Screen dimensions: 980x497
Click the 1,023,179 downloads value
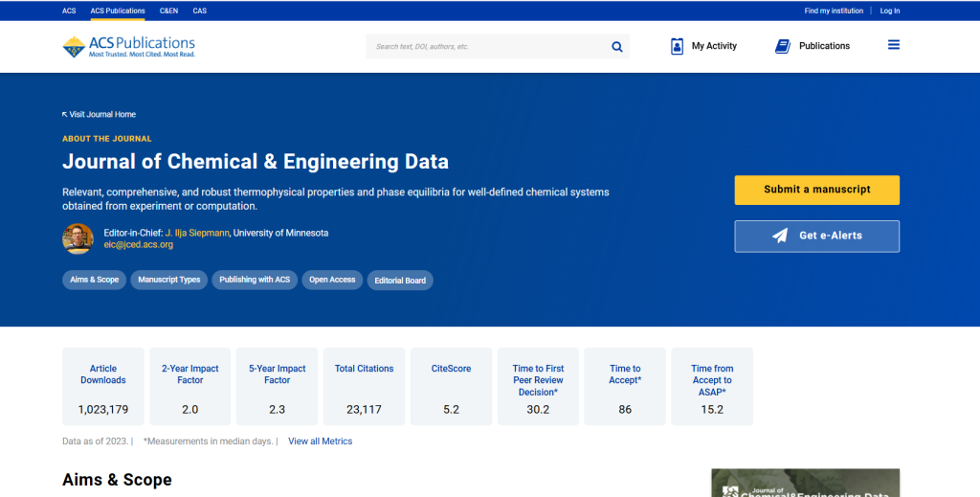coord(103,410)
